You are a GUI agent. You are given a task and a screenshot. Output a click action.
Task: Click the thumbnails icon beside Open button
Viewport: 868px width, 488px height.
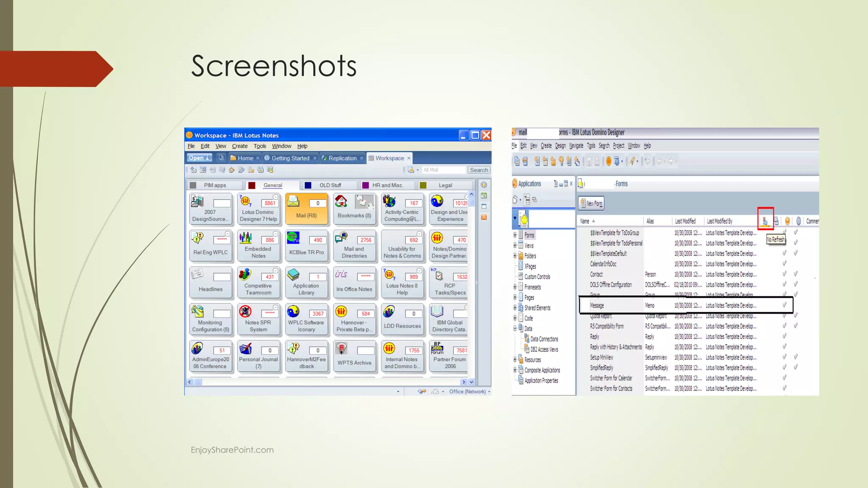click(x=221, y=158)
